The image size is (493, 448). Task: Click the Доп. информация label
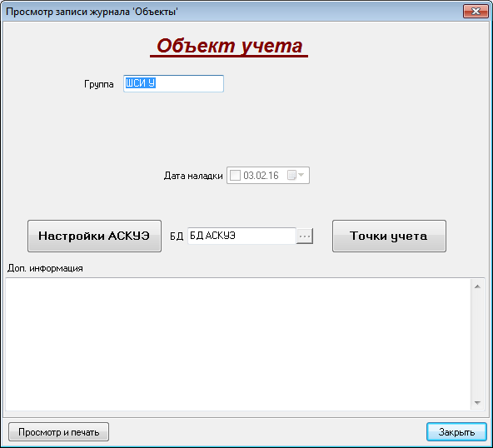pos(45,268)
